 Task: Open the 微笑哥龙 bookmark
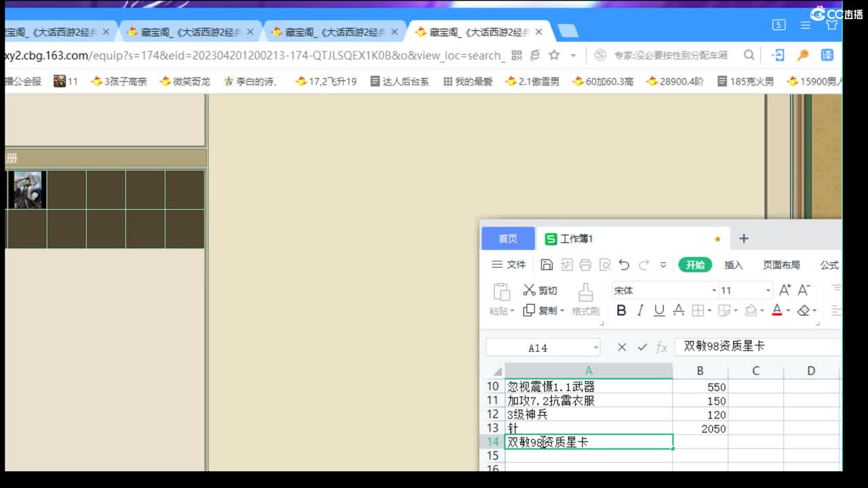pos(185,81)
